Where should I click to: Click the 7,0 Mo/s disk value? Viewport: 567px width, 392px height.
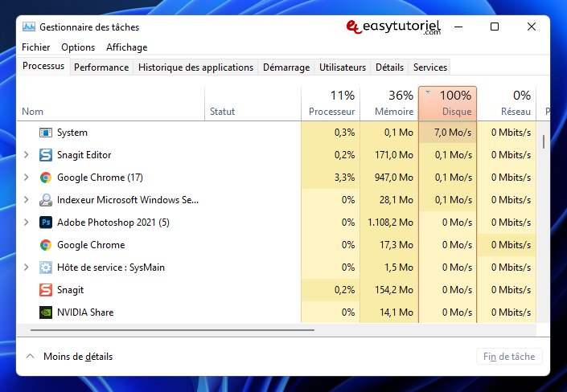453,133
